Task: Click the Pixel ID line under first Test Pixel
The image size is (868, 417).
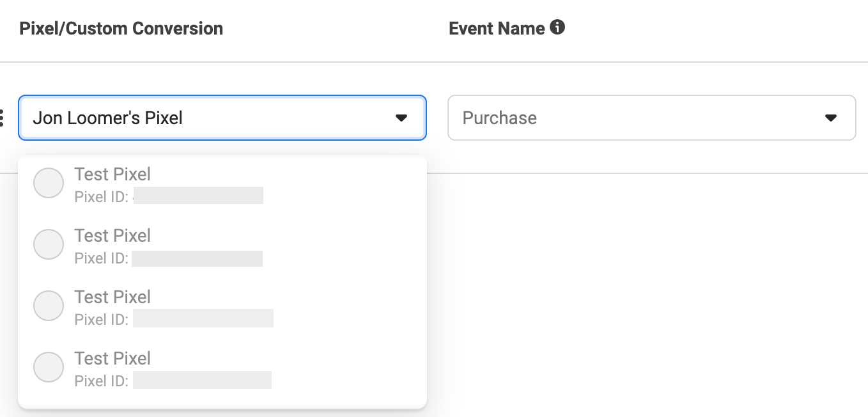Action: click(169, 196)
